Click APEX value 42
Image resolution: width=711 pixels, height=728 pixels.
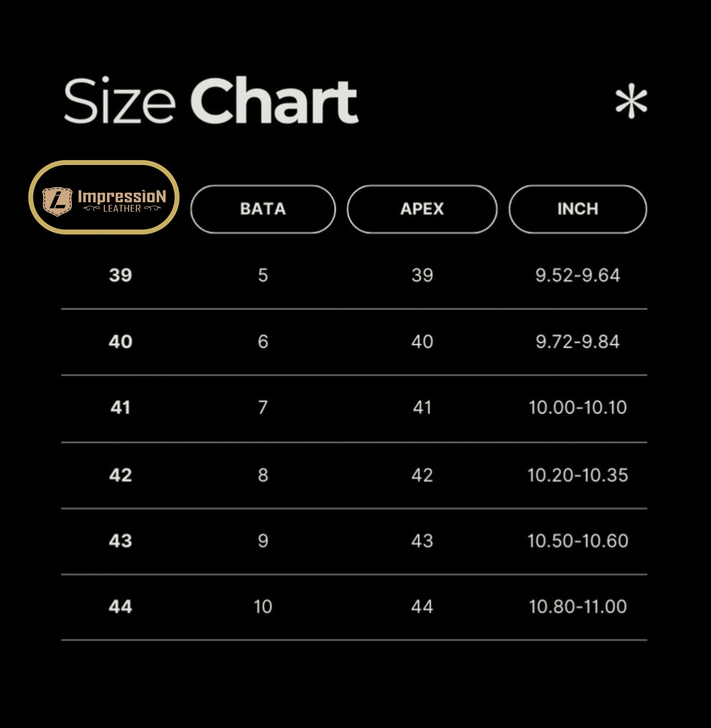[422, 475]
